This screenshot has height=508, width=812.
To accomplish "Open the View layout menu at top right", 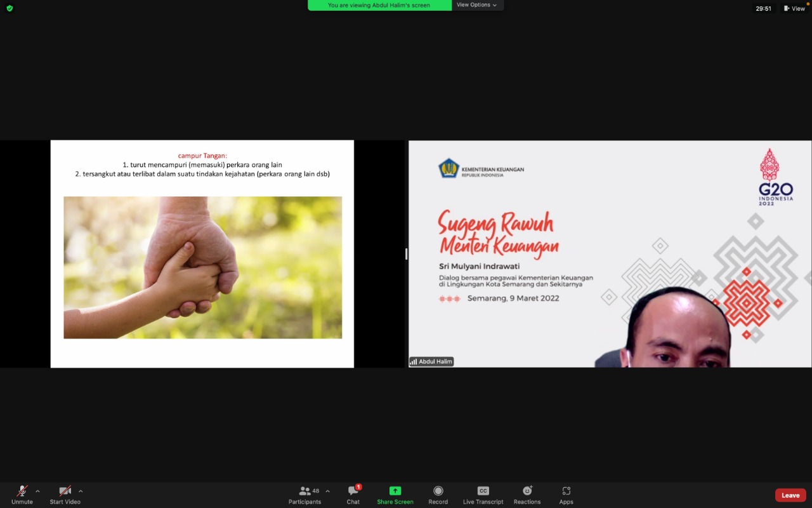I will click(794, 8).
